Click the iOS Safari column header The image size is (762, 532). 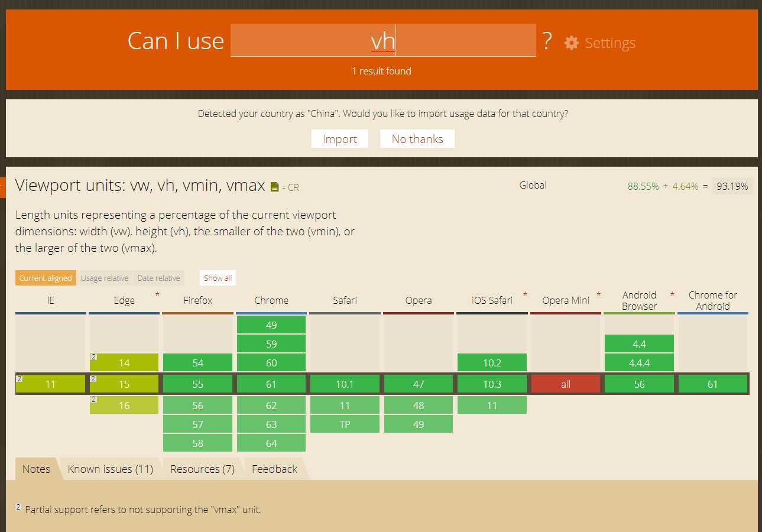click(492, 300)
